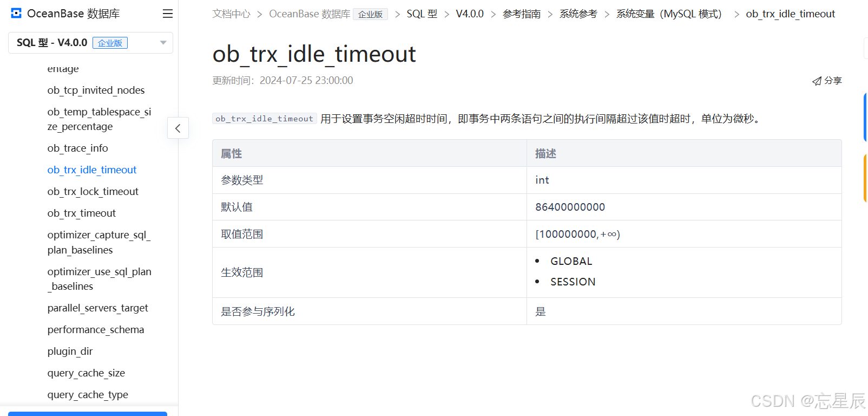
Task: Open ob_trx_timeout in the sidebar
Action: click(x=81, y=213)
